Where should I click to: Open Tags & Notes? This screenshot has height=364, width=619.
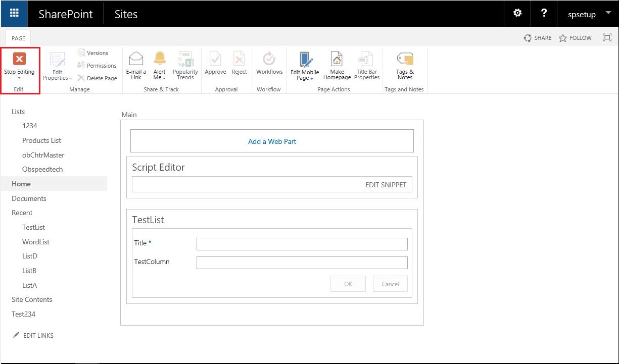pos(405,66)
